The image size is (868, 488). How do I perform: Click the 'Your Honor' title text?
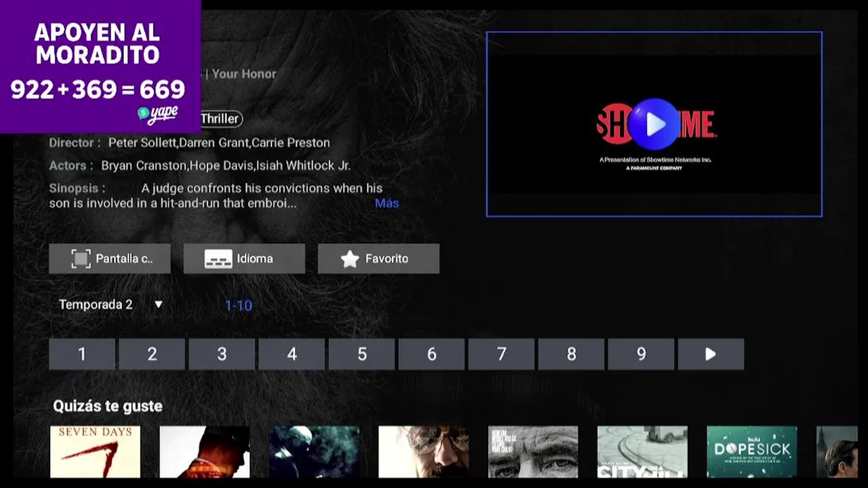pyautogui.click(x=244, y=74)
